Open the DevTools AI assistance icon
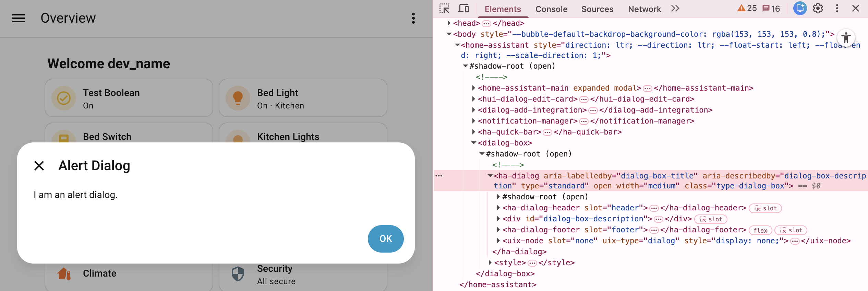 coord(800,9)
